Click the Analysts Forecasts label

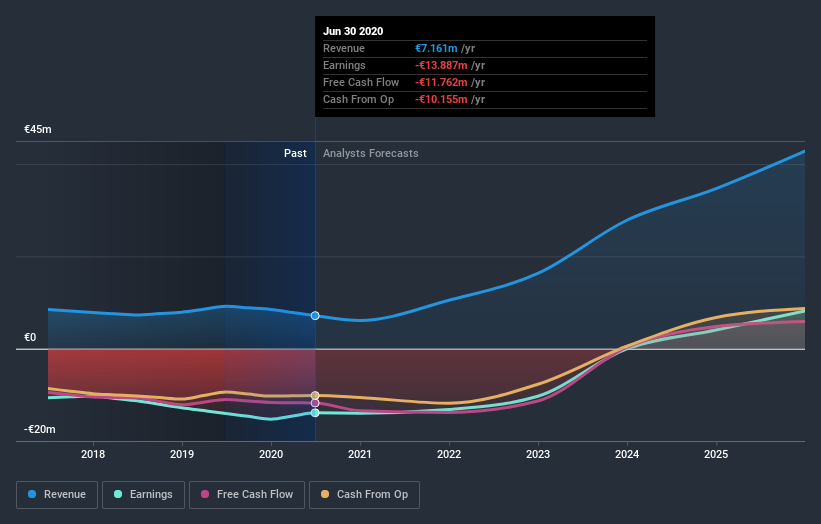371,153
